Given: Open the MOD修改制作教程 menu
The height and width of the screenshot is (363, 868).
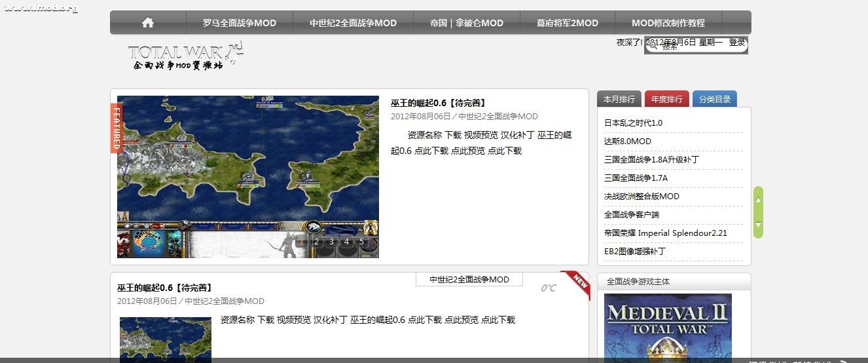Looking at the screenshot, I should click(668, 23).
